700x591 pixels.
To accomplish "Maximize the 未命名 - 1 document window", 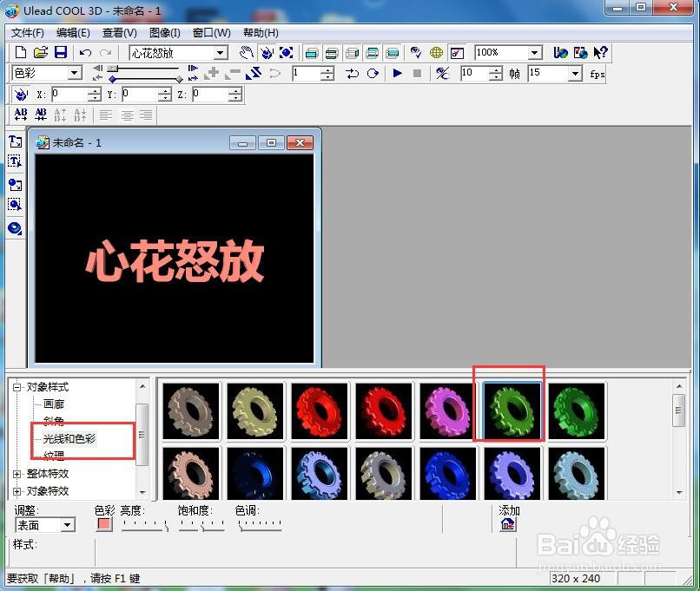I will 271,142.
